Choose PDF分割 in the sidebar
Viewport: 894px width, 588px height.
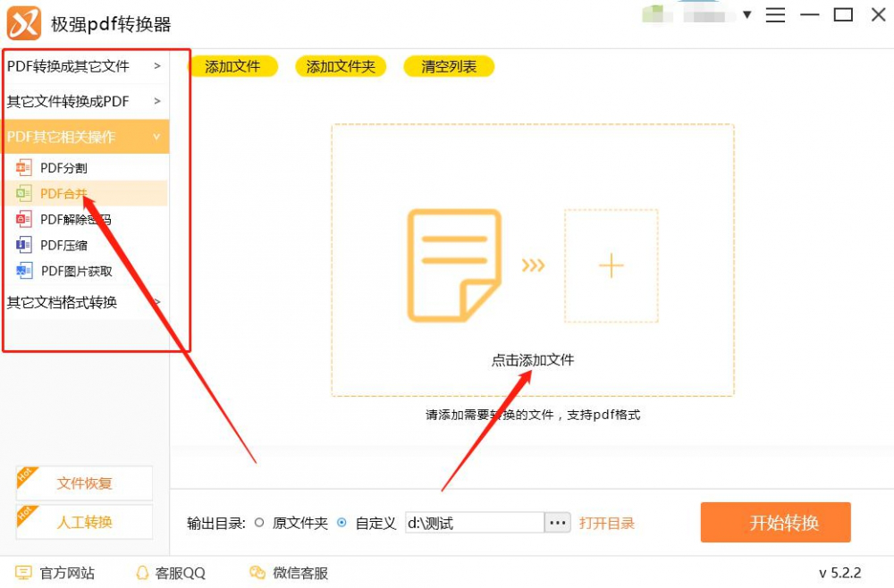tap(63, 168)
